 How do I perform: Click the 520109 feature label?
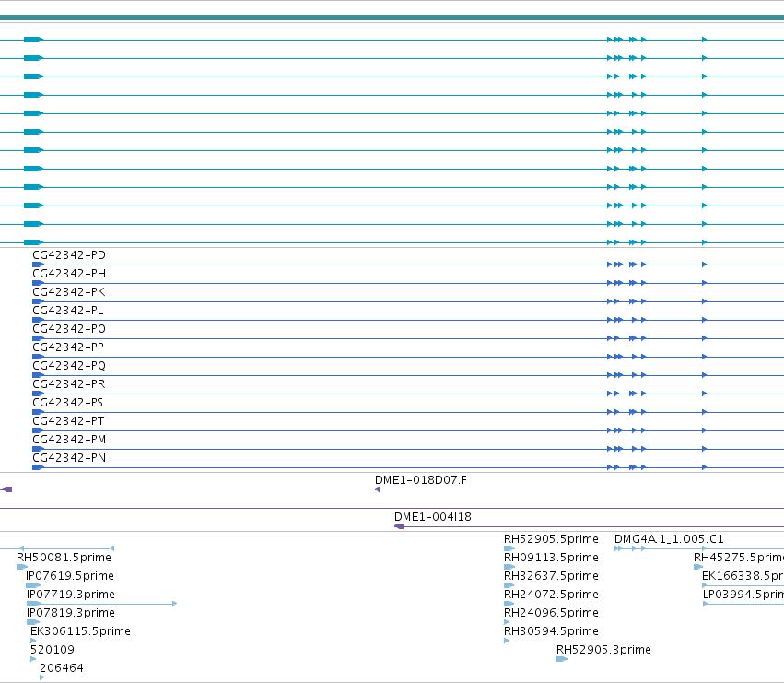(53, 650)
